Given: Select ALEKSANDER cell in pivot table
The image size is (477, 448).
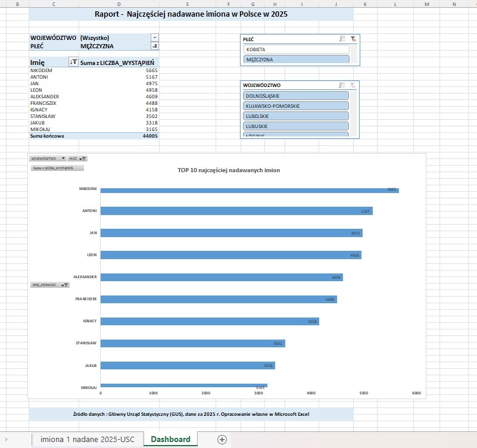Looking at the screenshot, I should coord(54,97).
